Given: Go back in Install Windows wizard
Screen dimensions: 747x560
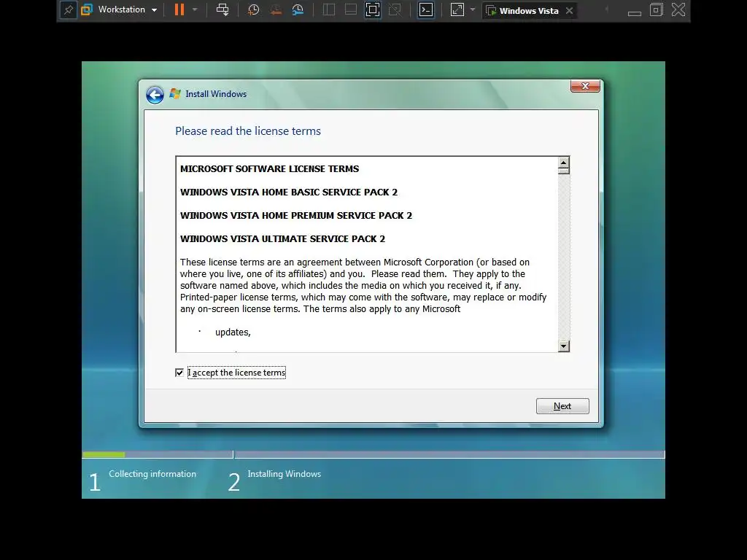Looking at the screenshot, I should click(x=155, y=95).
